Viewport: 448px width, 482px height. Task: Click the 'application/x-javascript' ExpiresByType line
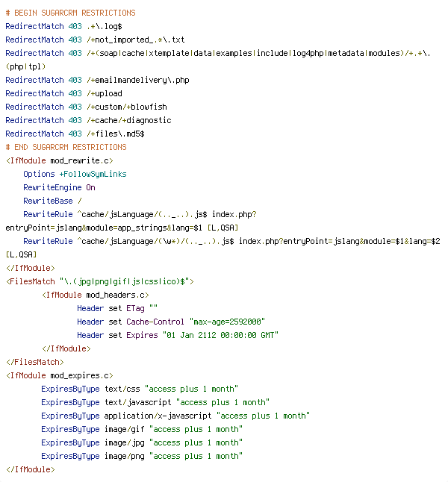point(175,416)
